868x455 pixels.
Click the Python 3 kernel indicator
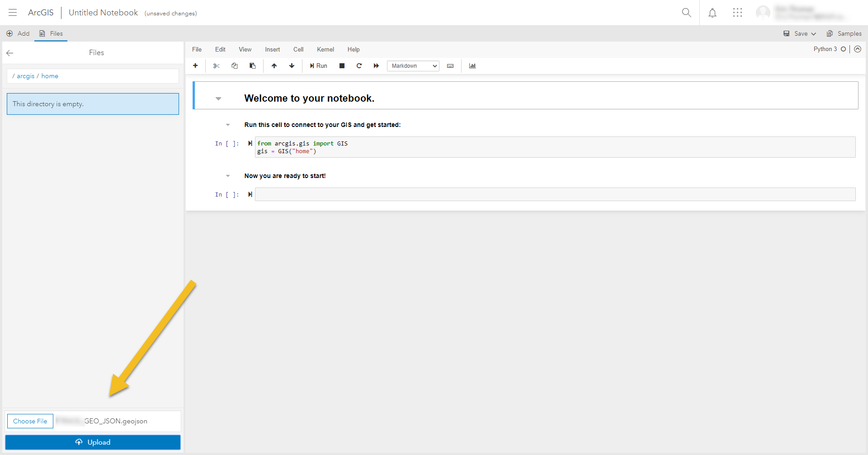825,49
